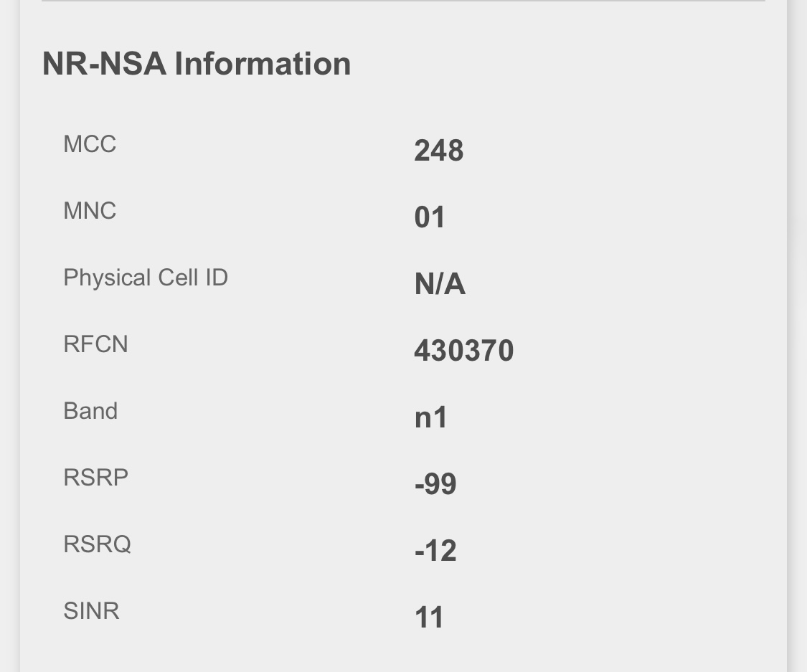Select the RFCN label

pyautogui.click(x=95, y=344)
